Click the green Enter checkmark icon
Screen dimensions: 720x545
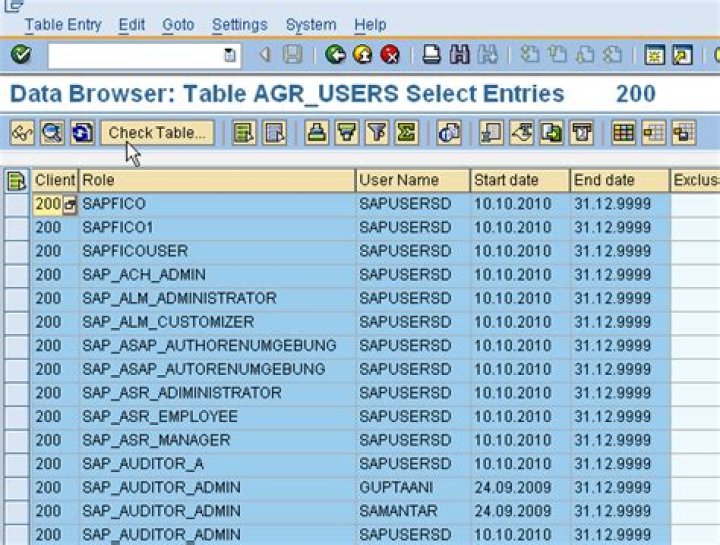21,55
